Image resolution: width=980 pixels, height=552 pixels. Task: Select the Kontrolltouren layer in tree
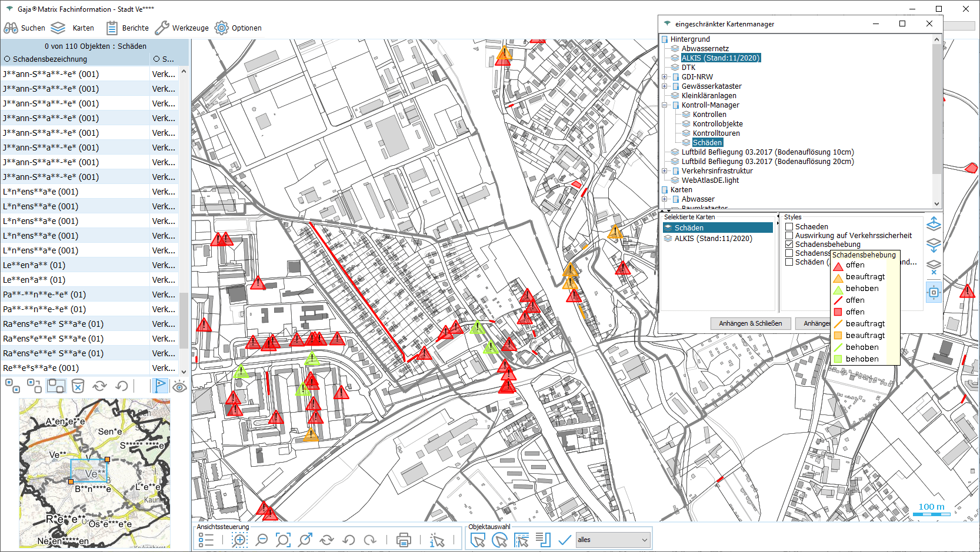click(716, 133)
